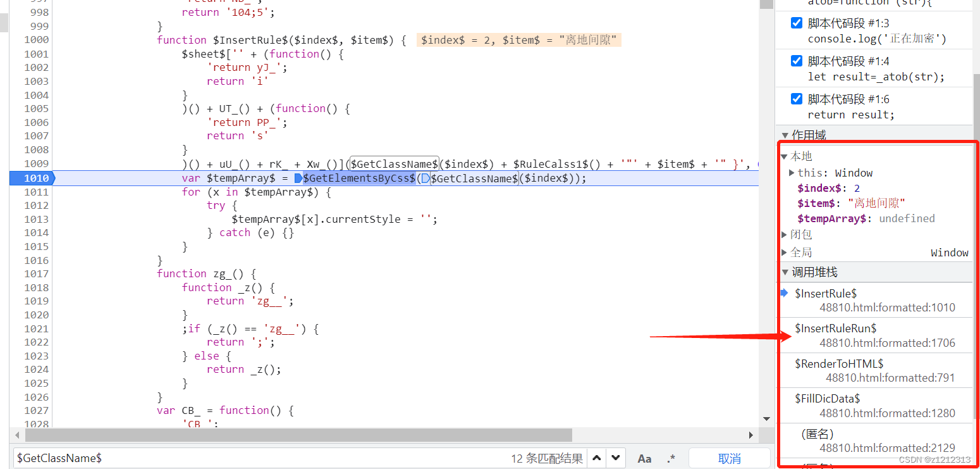Click left arrow of horizontal scrollbar
980x469 pixels.
[x=16, y=435]
